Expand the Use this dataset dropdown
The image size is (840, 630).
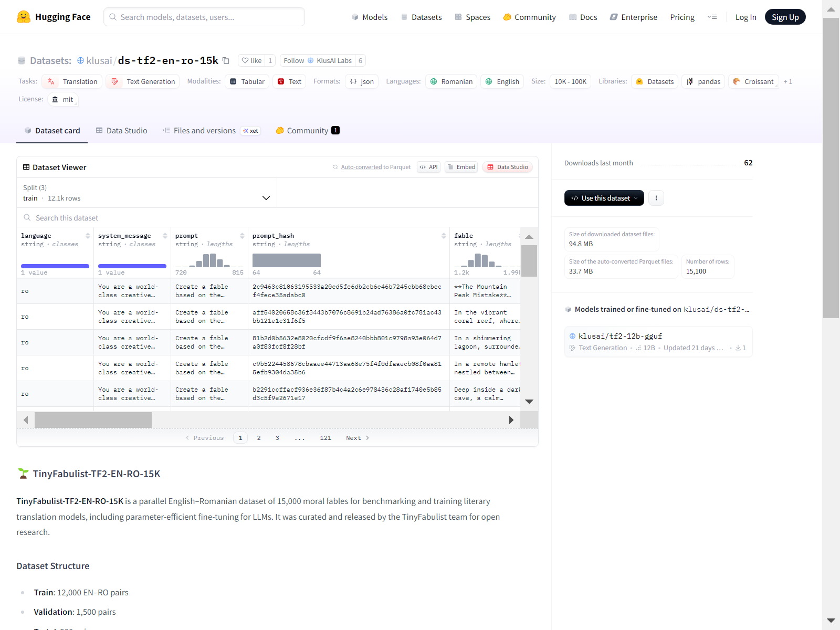tap(604, 198)
